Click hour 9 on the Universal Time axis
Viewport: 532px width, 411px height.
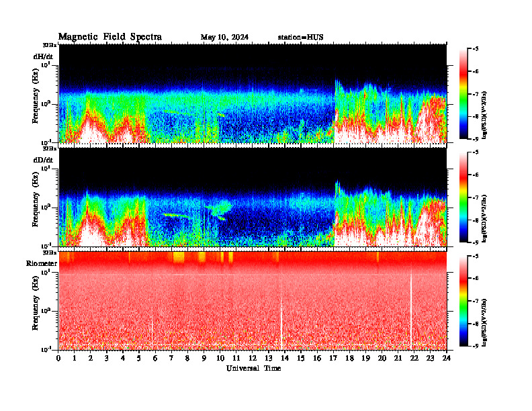pyautogui.click(x=204, y=358)
